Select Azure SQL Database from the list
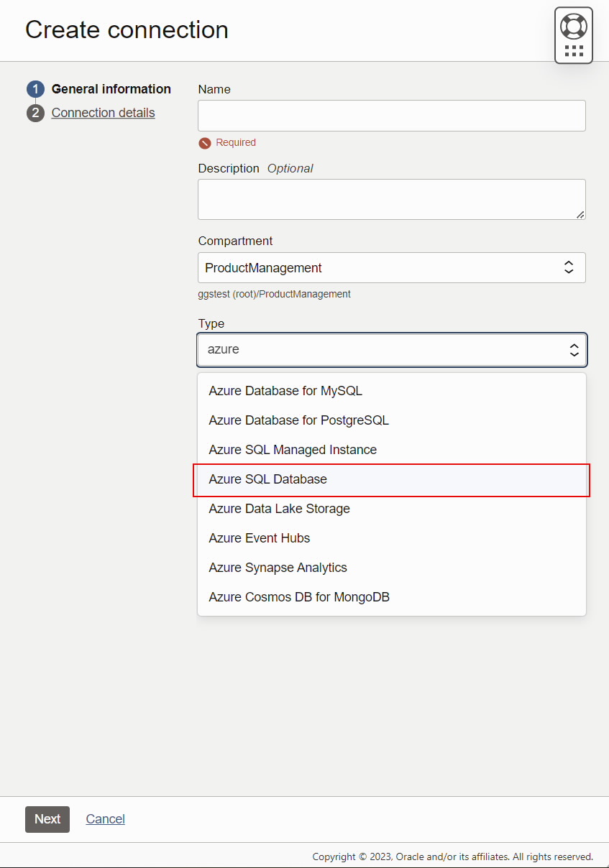Screen dimensions: 609x868 [x=267, y=479]
